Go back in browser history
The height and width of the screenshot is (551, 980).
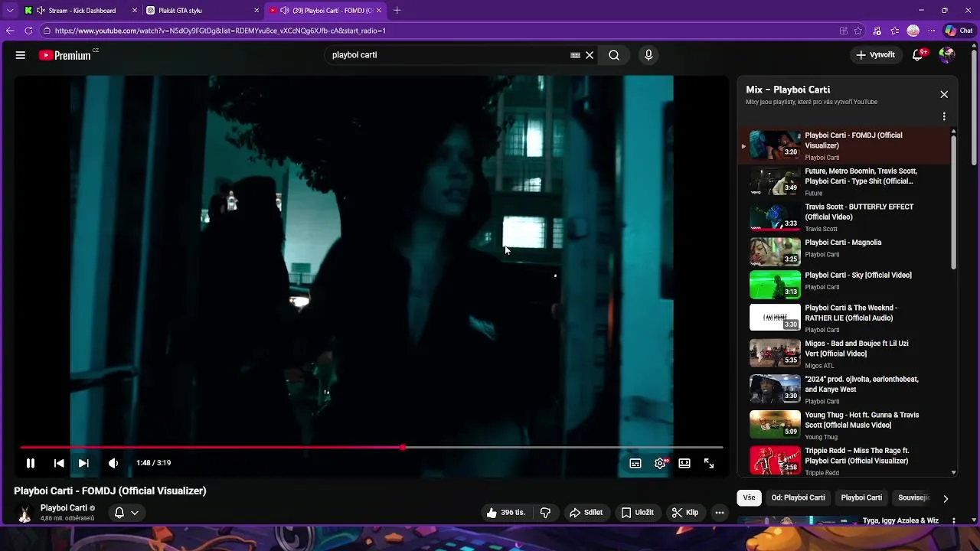click(x=10, y=31)
